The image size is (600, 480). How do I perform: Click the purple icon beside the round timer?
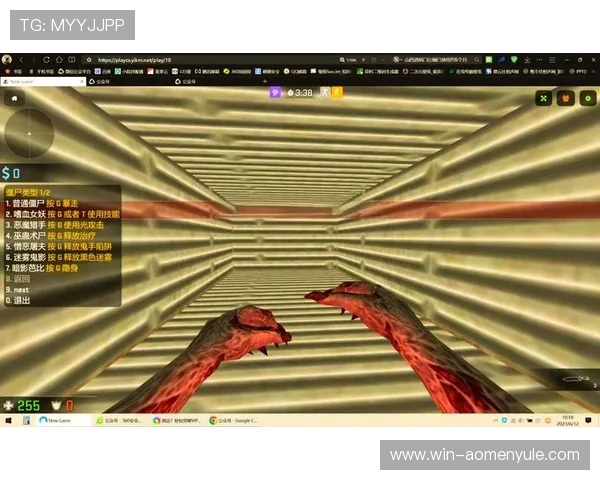tap(276, 92)
